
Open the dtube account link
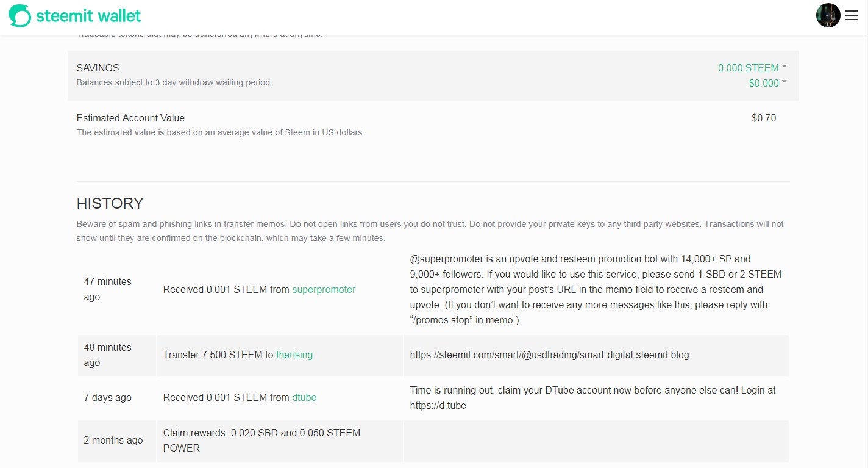[304, 397]
